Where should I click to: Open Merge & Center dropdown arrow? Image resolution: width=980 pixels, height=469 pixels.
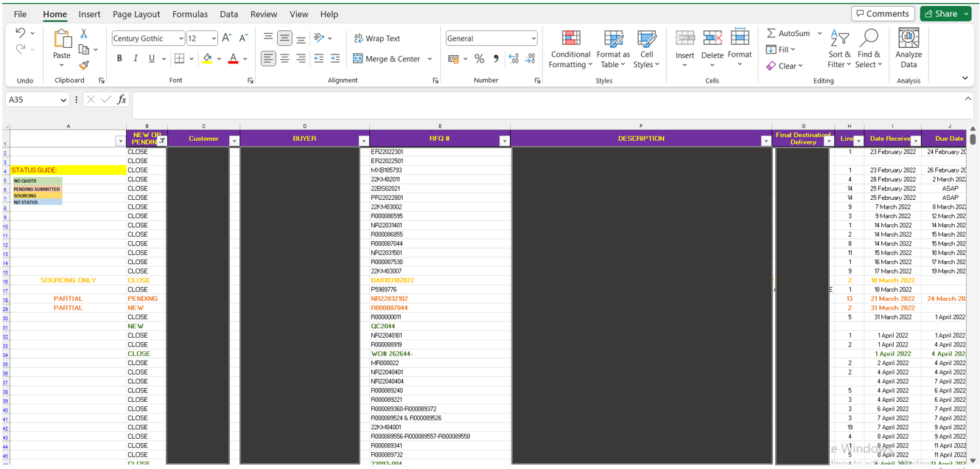tap(430, 59)
